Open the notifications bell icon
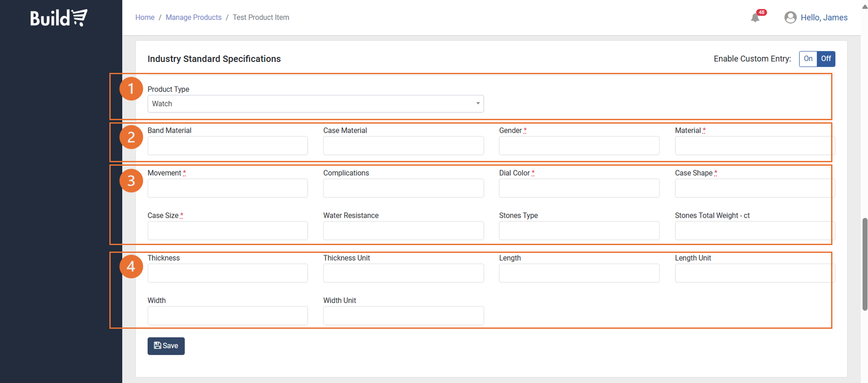This screenshot has height=383, width=868. coord(755,18)
